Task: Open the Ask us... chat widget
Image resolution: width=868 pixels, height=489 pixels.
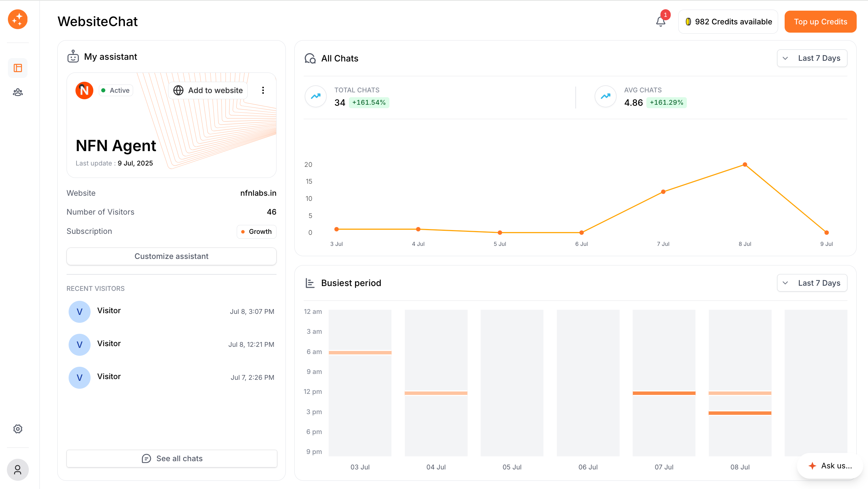Action: (x=830, y=466)
